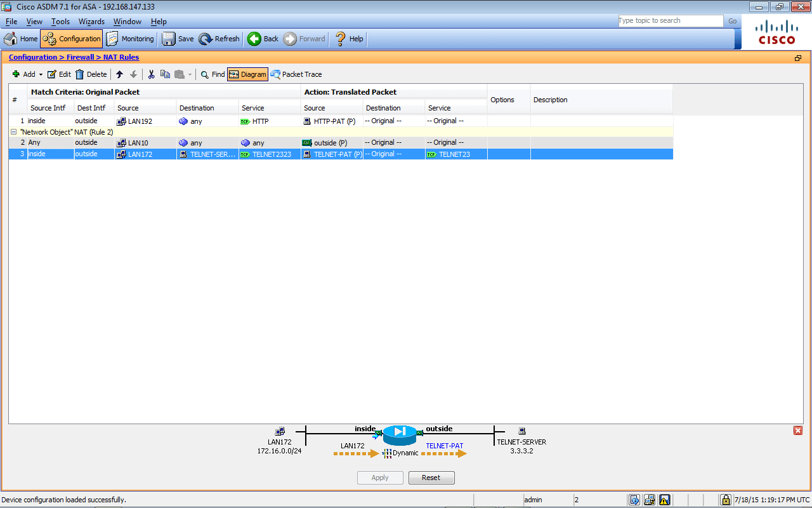This screenshot has height=508, width=812.
Task: Delete the selected NAT rule
Action: [91, 74]
